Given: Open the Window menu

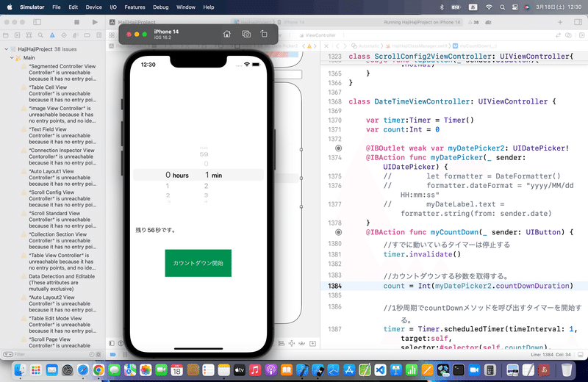Looking at the screenshot, I should (186, 7).
